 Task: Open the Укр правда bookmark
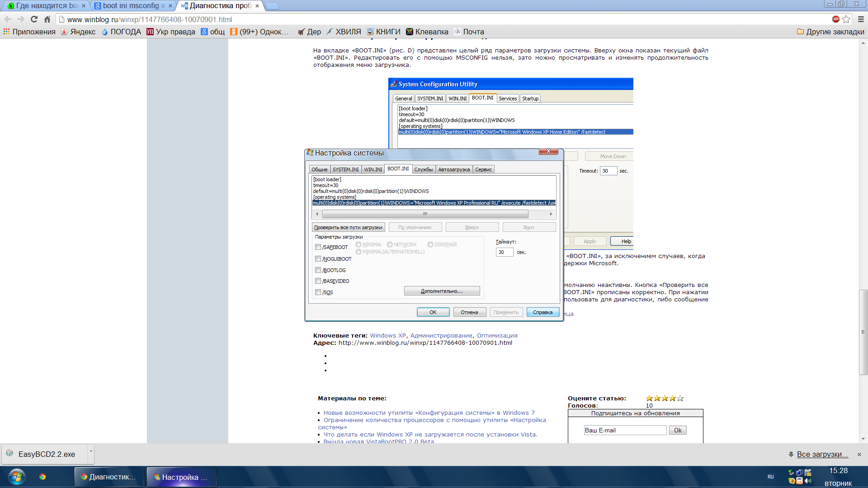point(171,32)
